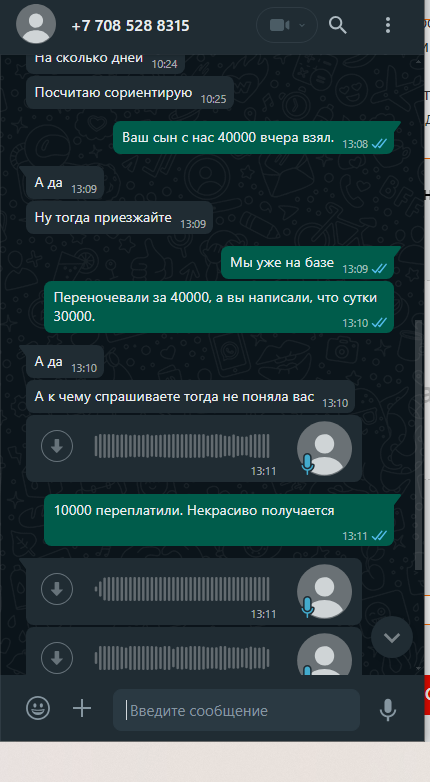
Task: Select the message "Ну тогда приезжайте"
Action: (119, 218)
